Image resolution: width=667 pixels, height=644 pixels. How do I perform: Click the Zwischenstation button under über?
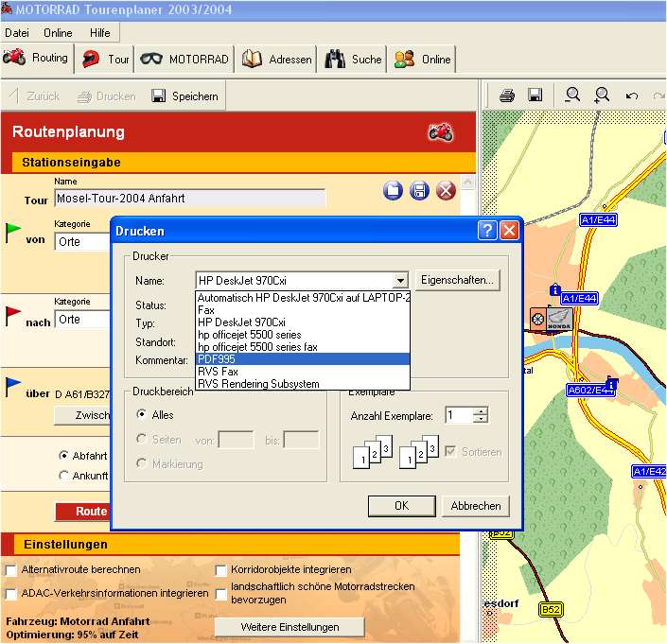pyautogui.click(x=82, y=415)
